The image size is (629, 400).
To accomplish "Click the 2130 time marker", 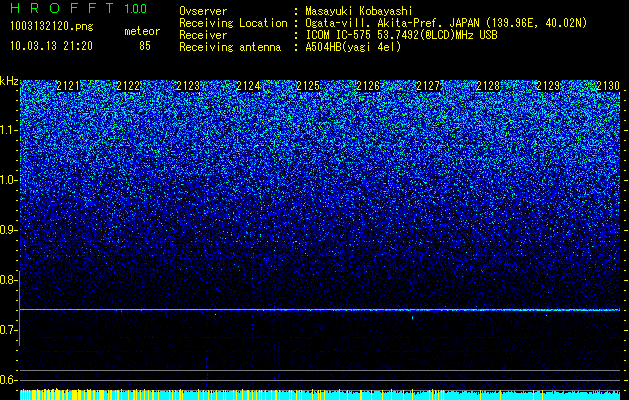I will (x=608, y=86).
